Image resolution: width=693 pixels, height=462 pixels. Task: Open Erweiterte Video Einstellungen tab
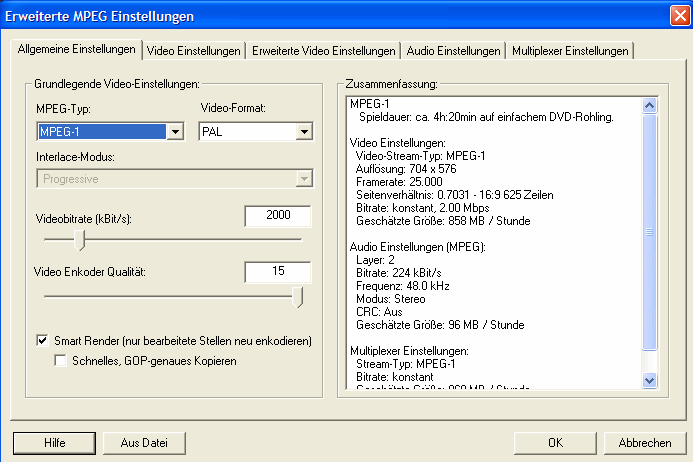[324, 51]
